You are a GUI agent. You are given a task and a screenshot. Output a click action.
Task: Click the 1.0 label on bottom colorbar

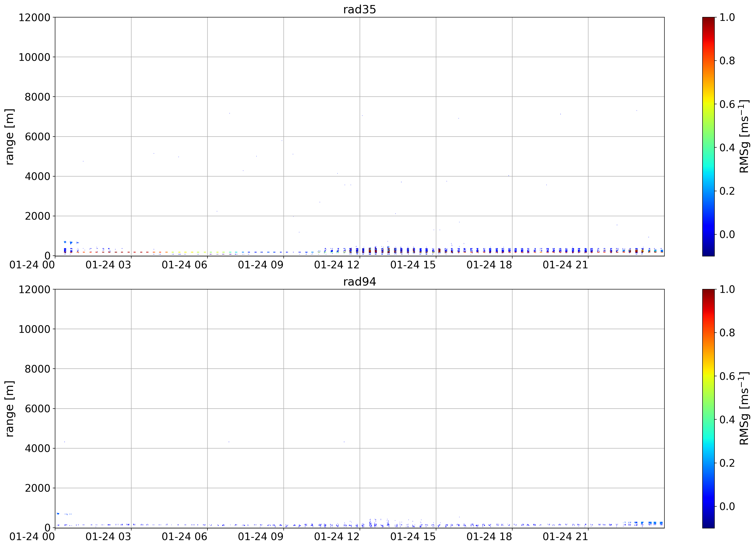pos(727,289)
